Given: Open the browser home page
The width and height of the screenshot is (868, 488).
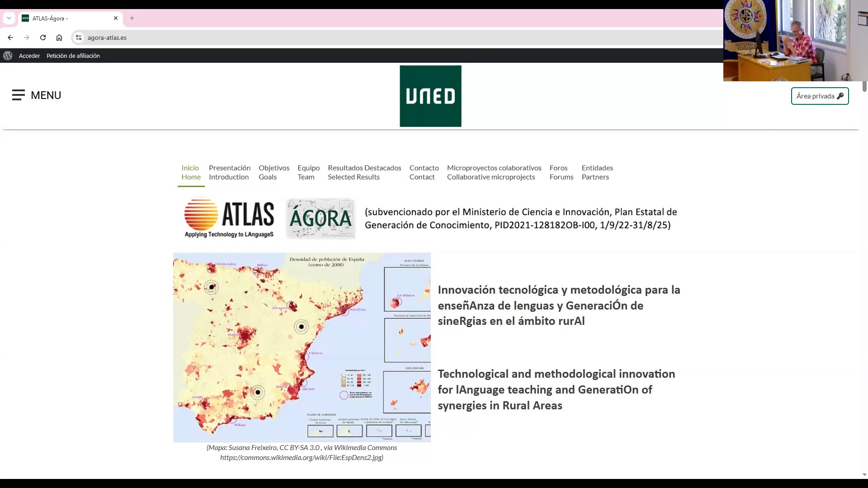Looking at the screenshot, I should 59,38.
